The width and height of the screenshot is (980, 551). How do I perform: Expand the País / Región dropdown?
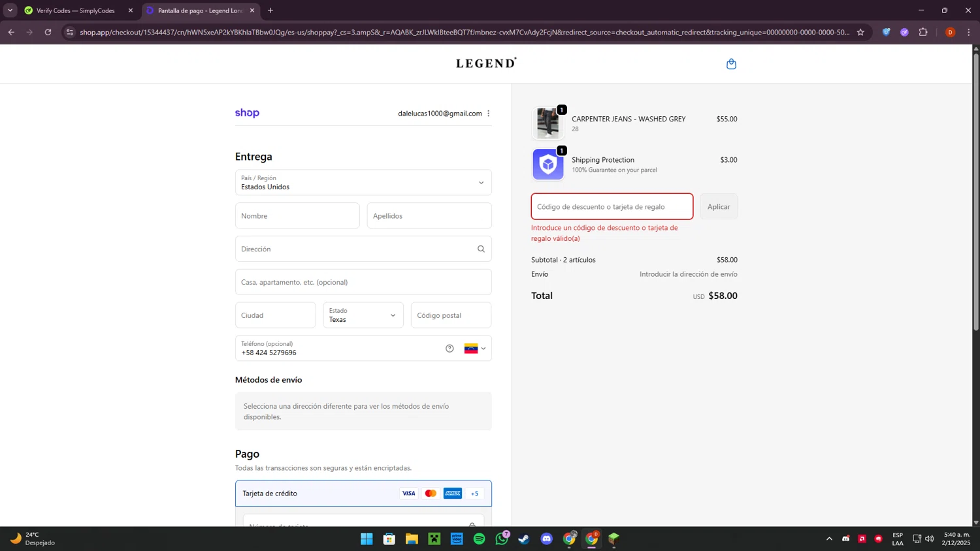363,183
